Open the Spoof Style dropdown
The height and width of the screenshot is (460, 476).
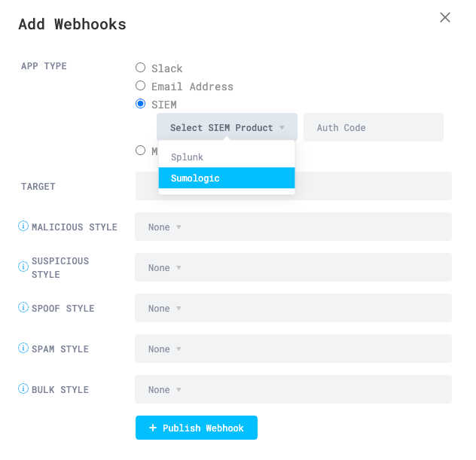[293, 308]
